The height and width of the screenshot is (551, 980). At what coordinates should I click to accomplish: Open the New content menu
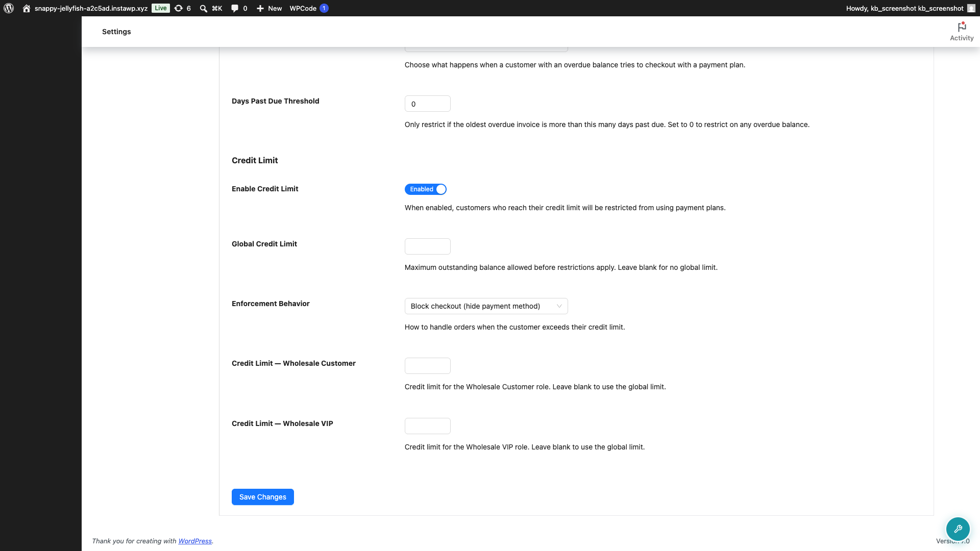269,8
